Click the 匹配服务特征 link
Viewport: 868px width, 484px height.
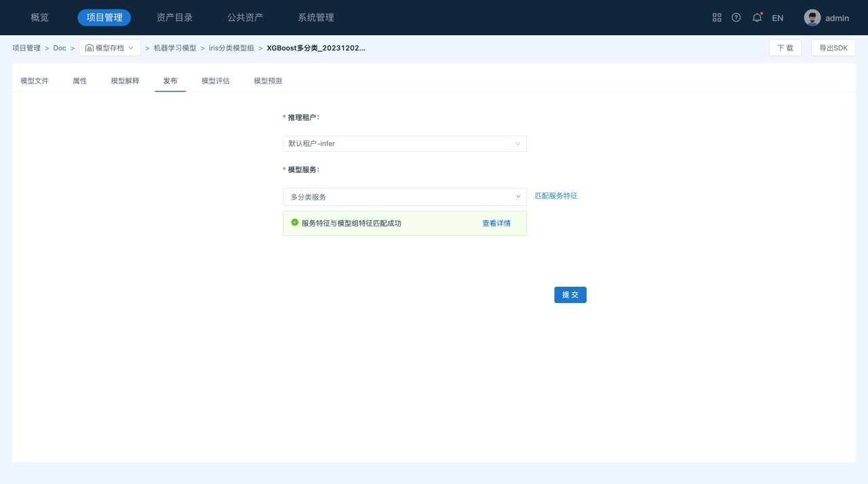pyautogui.click(x=555, y=196)
